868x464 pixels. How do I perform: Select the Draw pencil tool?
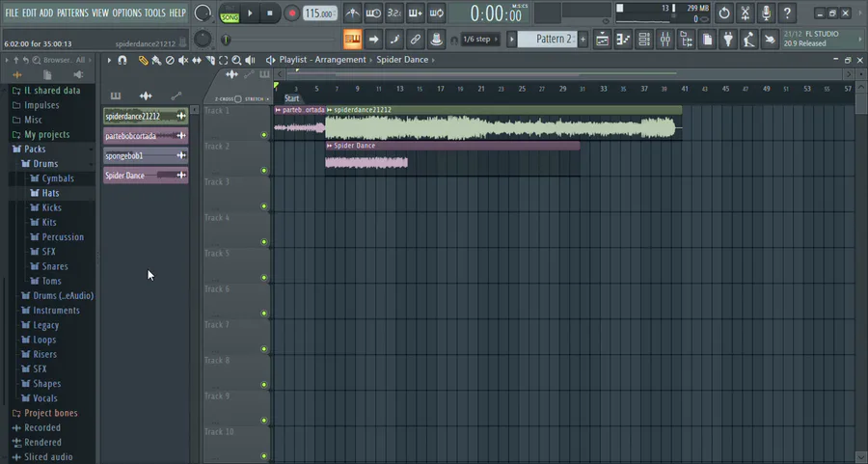(x=143, y=61)
